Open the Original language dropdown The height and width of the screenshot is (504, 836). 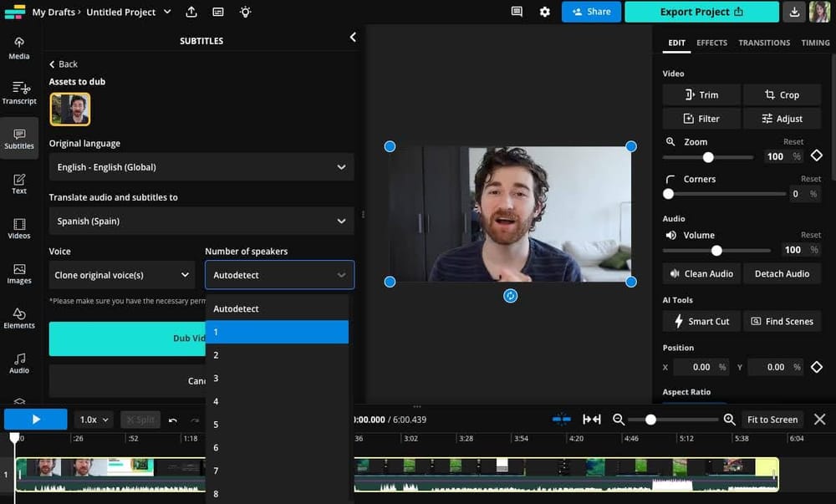pyautogui.click(x=201, y=166)
